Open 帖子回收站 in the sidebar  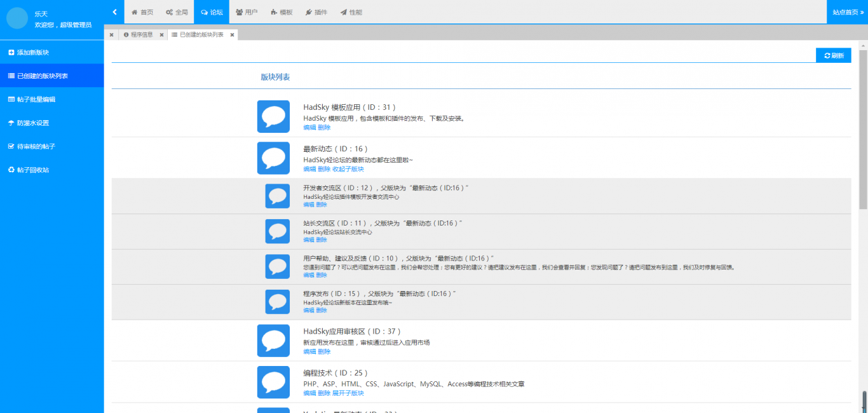(x=52, y=170)
